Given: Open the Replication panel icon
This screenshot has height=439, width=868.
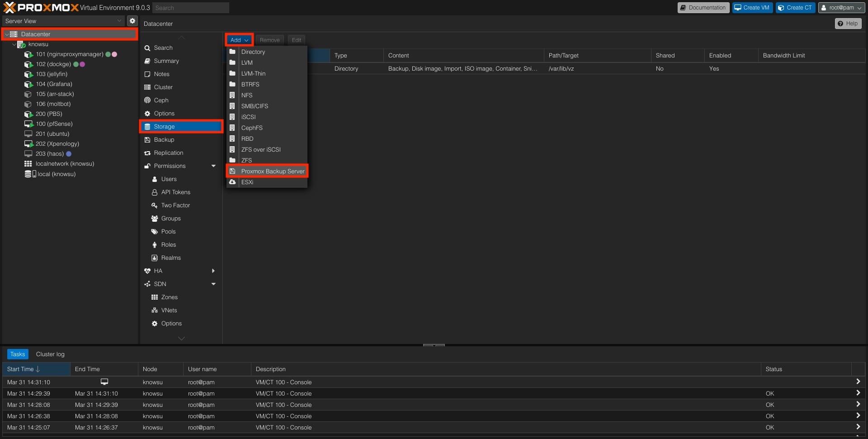Looking at the screenshot, I should pyautogui.click(x=147, y=153).
